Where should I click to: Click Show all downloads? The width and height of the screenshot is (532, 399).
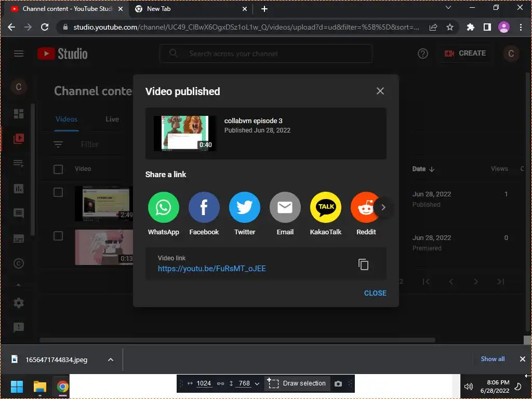pyautogui.click(x=493, y=359)
